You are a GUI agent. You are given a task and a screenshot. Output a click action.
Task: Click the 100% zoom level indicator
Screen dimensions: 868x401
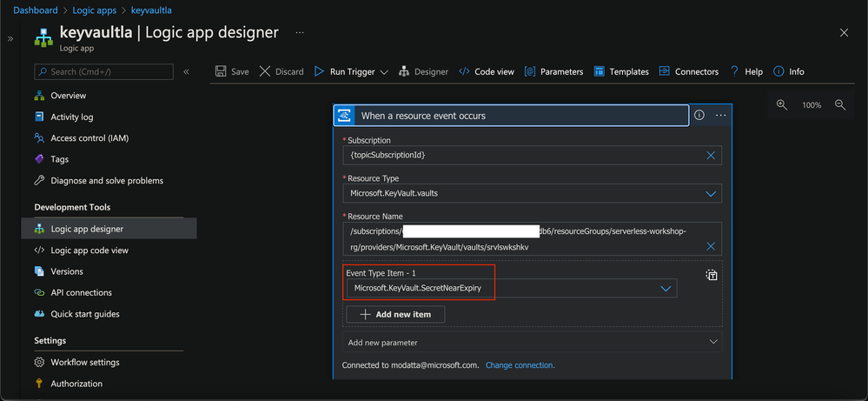coord(812,105)
